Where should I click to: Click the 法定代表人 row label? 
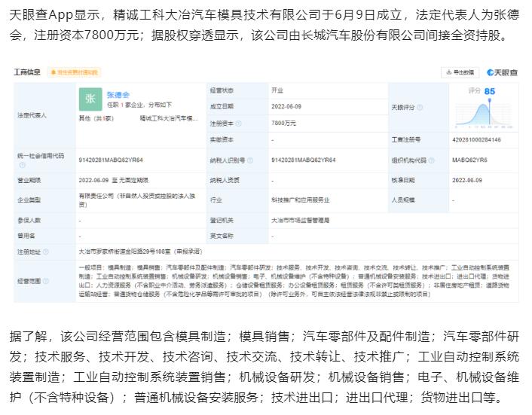(32, 115)
